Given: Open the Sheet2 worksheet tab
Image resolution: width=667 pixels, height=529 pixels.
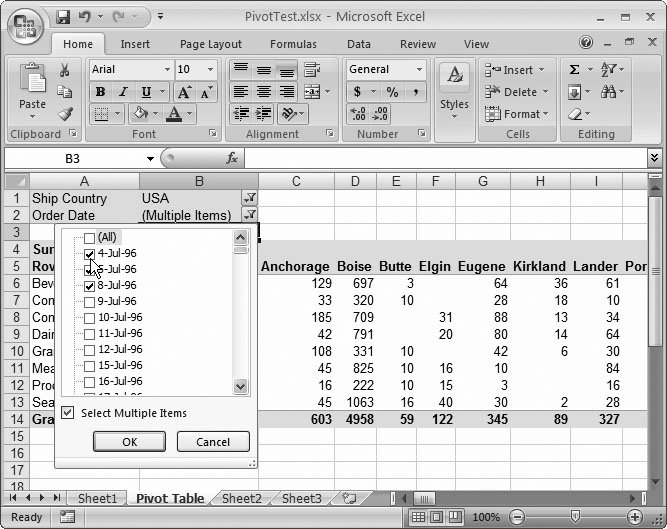Looking at the screenshot, I should tap(241, 498).
